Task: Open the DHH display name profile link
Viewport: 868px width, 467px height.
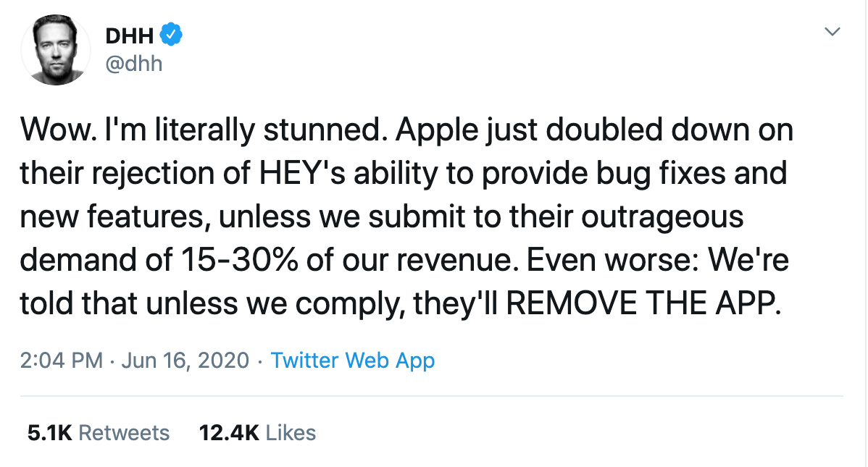Action: point(129,36)
